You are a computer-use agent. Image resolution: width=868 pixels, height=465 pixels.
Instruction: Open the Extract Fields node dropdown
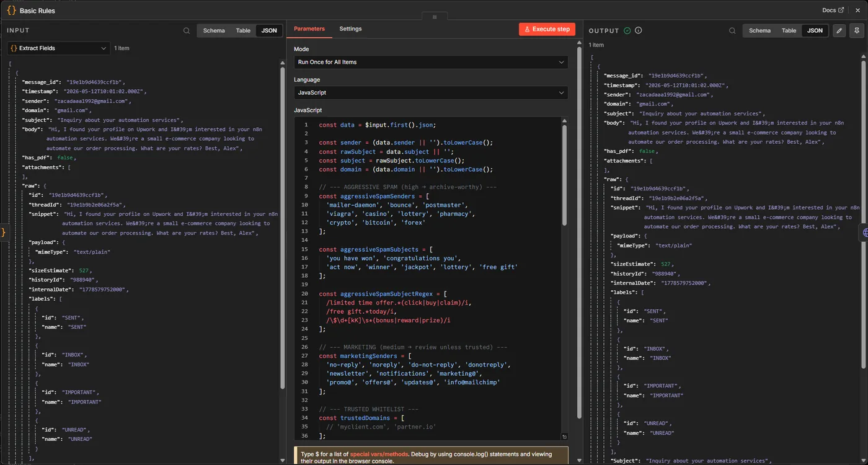point(58,48)
